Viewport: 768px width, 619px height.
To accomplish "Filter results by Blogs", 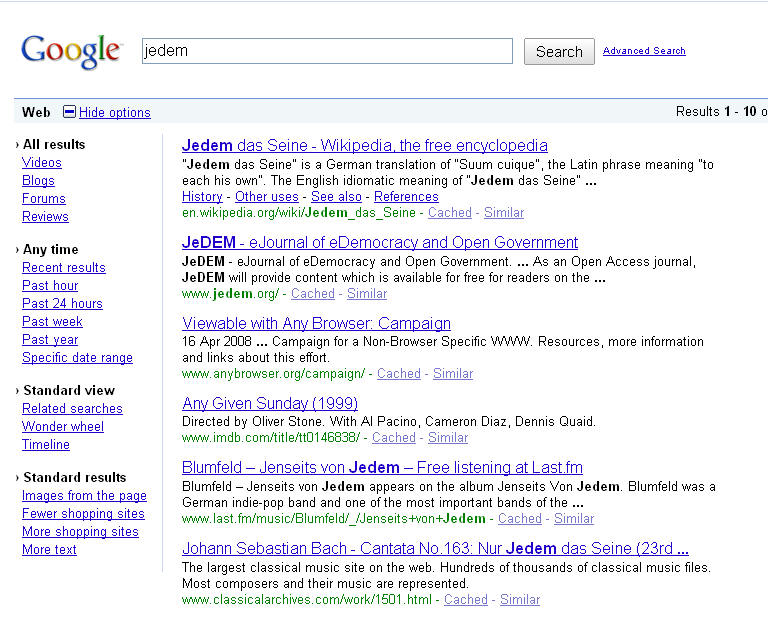I will pos(38,181).
